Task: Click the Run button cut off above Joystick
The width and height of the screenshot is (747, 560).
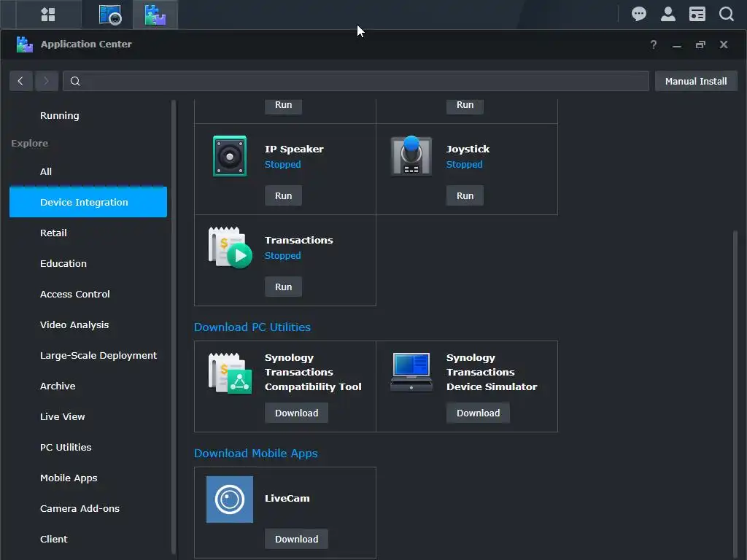Action: [x=465, y=106]
